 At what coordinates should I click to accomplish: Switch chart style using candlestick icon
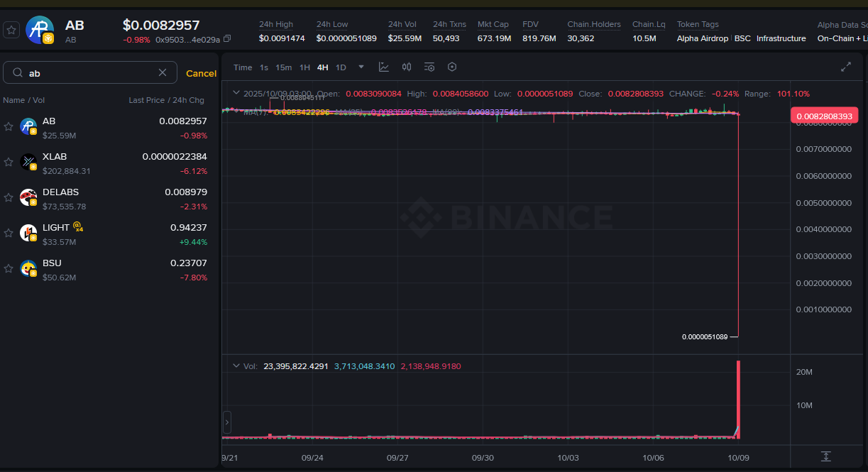point(407,67)
